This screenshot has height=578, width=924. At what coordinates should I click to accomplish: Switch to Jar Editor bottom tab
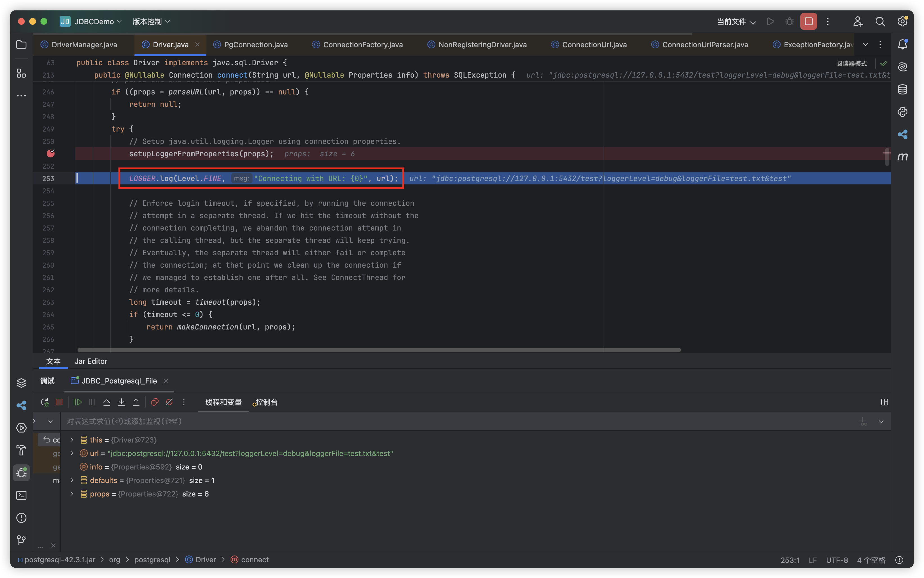(x=91, y=361)
